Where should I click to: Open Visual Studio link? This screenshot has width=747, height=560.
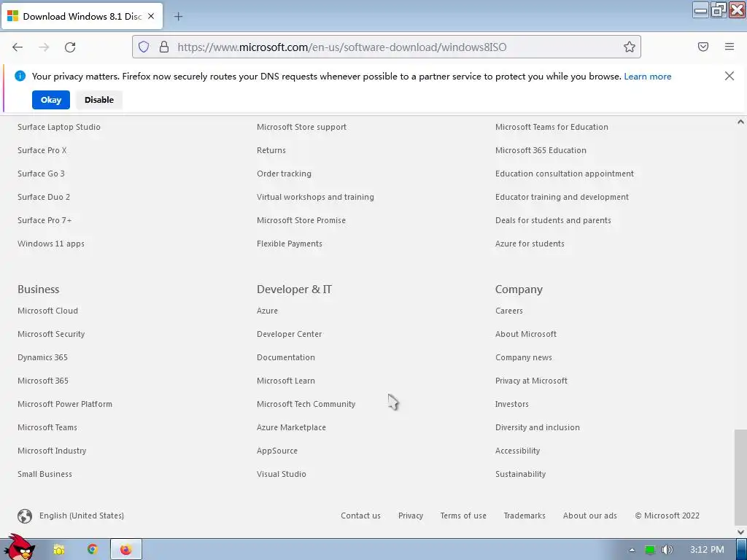coord(281,474)
